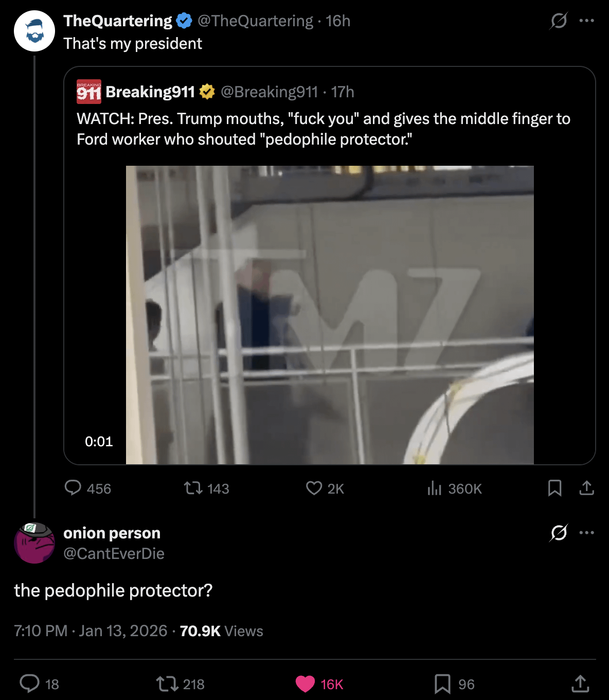The width and height of the screenshot is (609, 700).
Task: Open the @CantEverDie handle link
Action: click(114, 553)
